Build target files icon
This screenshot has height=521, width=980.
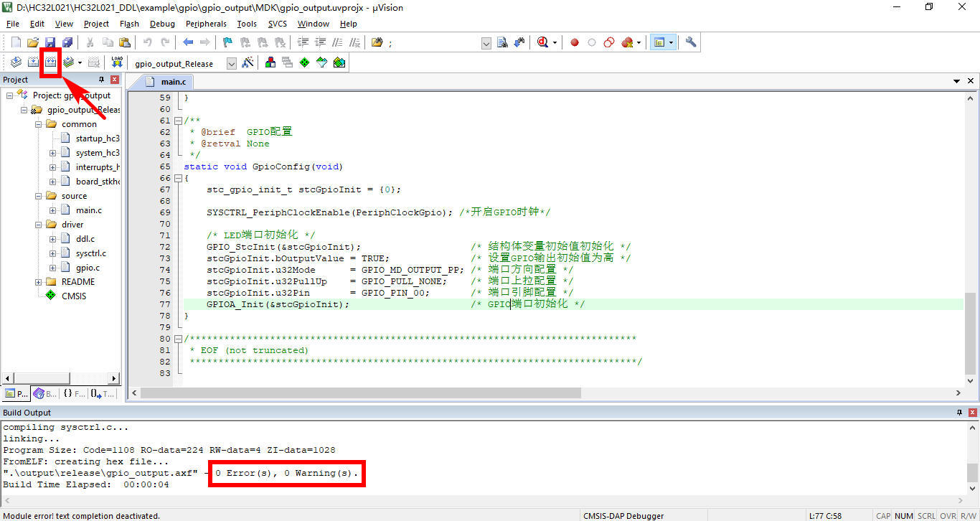pos(33,62)
